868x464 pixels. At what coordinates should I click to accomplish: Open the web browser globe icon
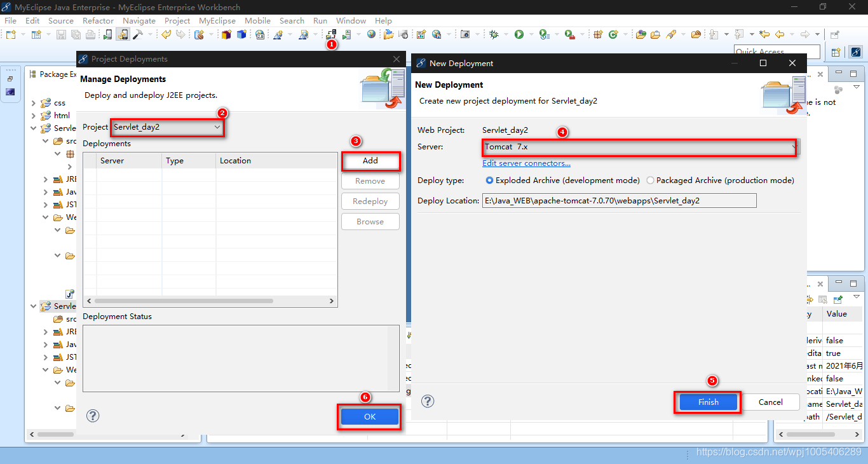point(371,34)
